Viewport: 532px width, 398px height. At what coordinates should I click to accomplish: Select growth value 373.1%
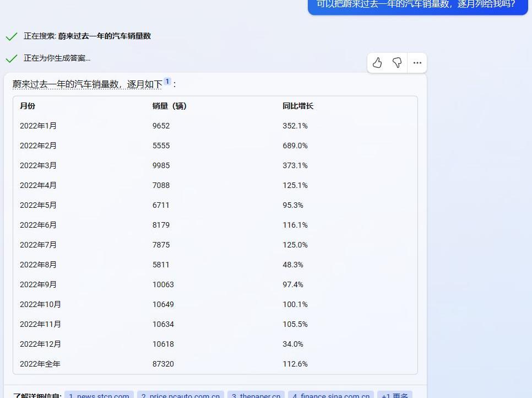(295, 165)
